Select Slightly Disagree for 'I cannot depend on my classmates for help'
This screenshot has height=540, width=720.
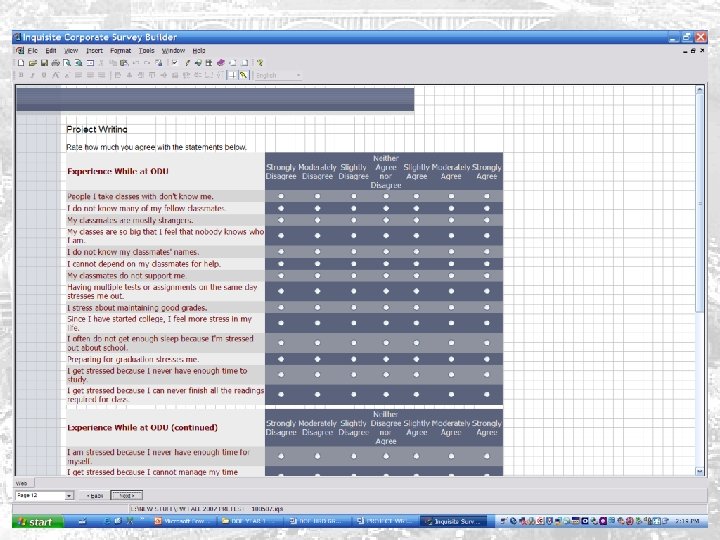[354, 264]
